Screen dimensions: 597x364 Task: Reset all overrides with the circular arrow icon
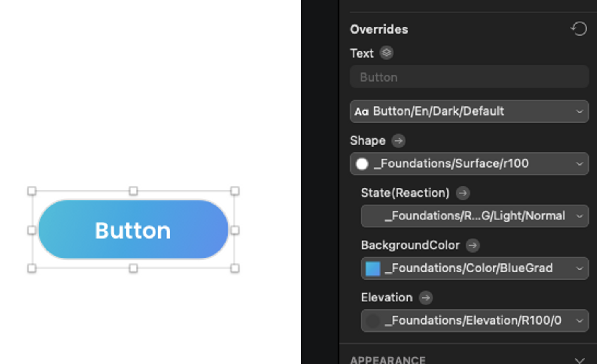[x=579, y=29]
